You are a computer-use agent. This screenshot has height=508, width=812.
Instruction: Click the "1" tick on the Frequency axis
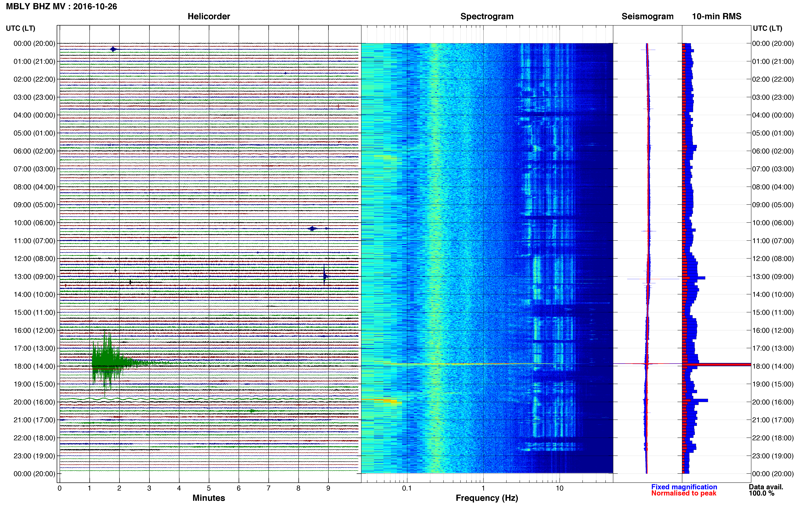coord(483,488)
